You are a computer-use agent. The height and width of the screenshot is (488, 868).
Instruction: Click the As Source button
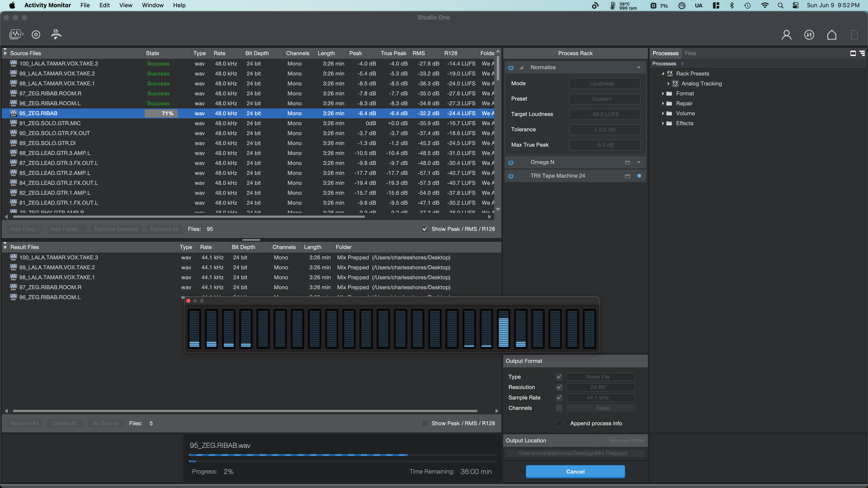tap(106, 423)
